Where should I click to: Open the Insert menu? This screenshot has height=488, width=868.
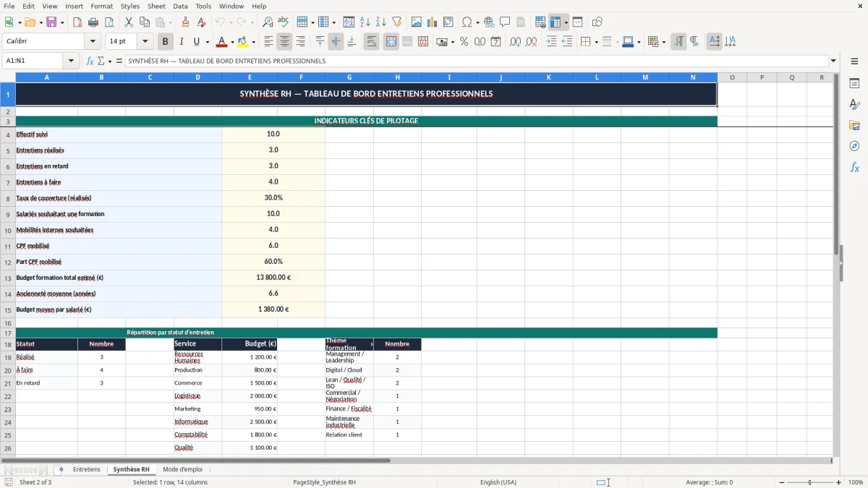point(74,6)
